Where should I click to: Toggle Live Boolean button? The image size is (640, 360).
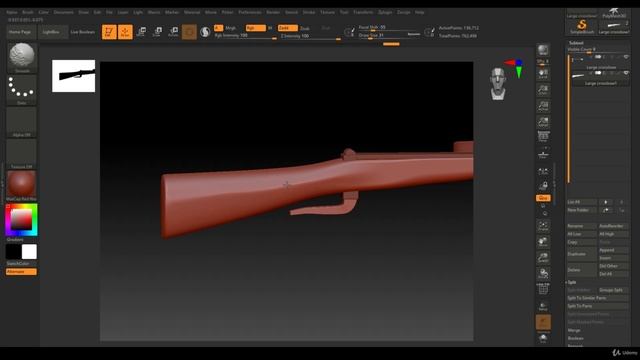pyautogui.click(x=82, y=32)
